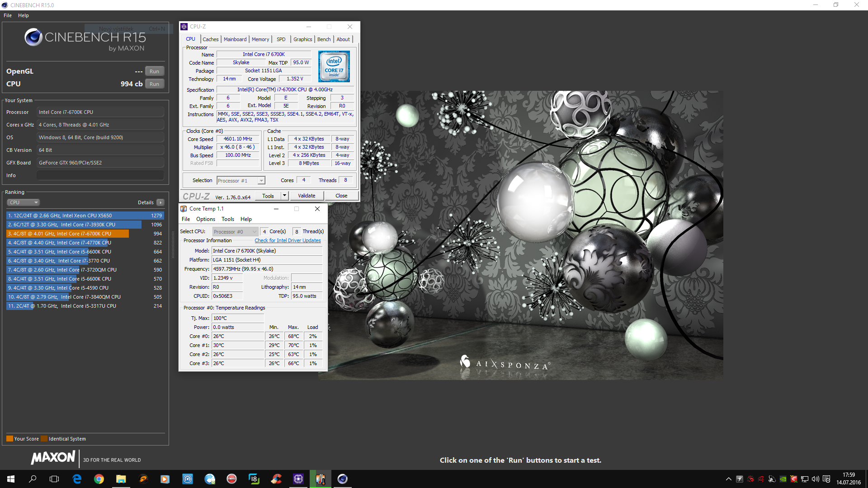Open the Core Temp Options menu
Image resolution: width=868 pixels, height=488 pixels.
point(205,219)
